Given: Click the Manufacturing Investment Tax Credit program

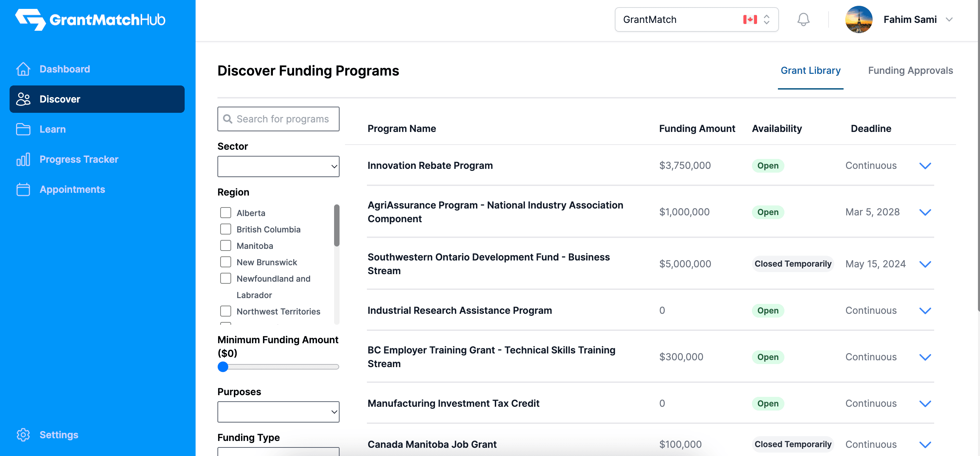Looking at the screenshot, I should [453, 403].
